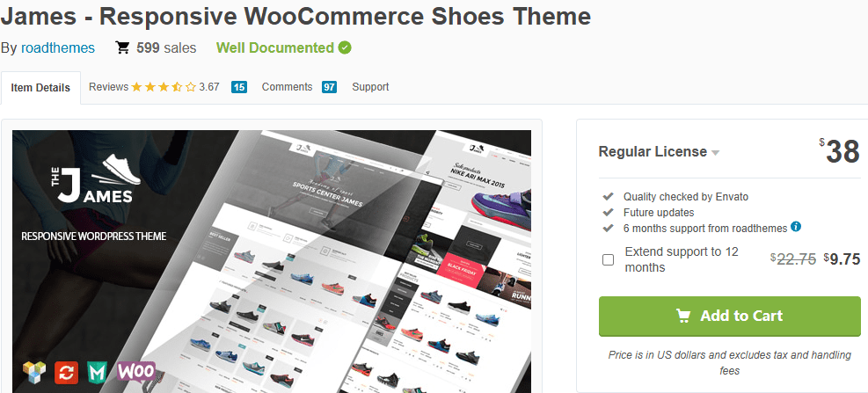
Task: Switch to the Support tab
Action: point(370,87)
